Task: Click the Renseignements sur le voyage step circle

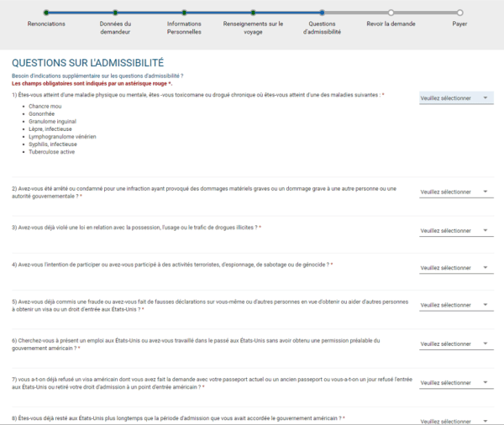Action: pyautogui.click(x=253, y=13)
